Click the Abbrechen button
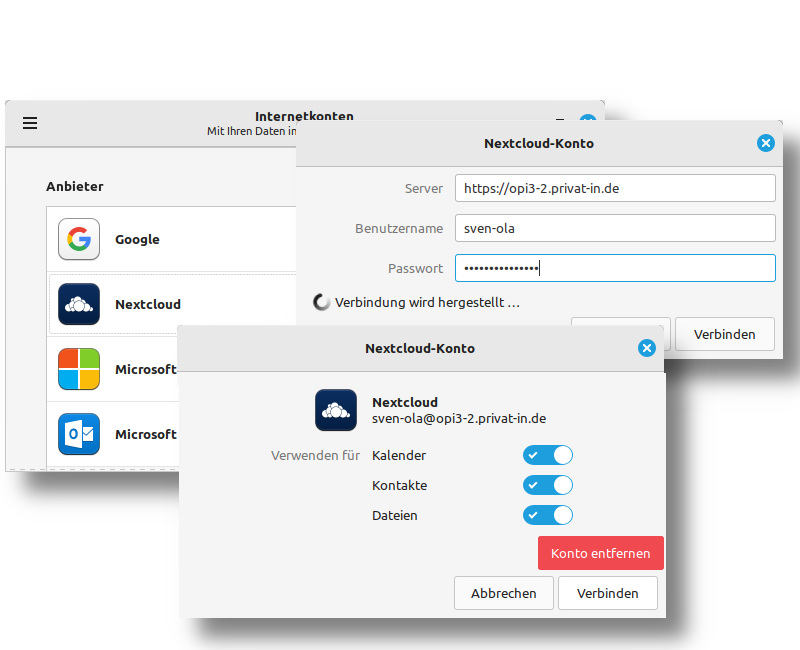 click(x=503, y=593)
